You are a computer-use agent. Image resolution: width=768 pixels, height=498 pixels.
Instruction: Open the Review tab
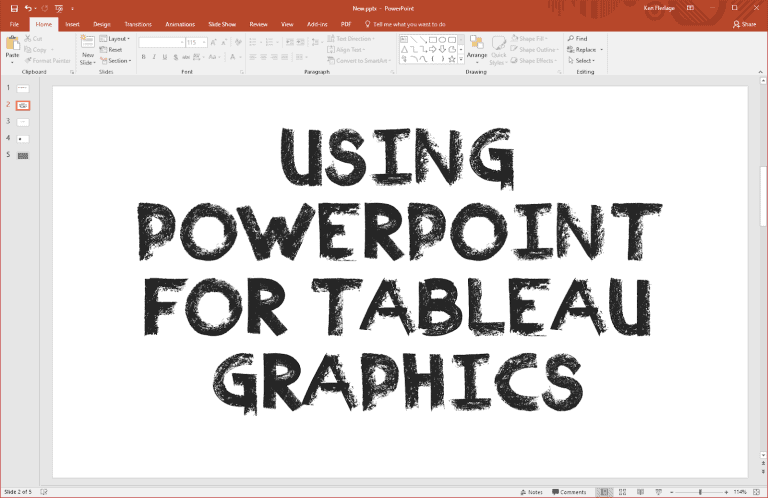pos(258,24)
